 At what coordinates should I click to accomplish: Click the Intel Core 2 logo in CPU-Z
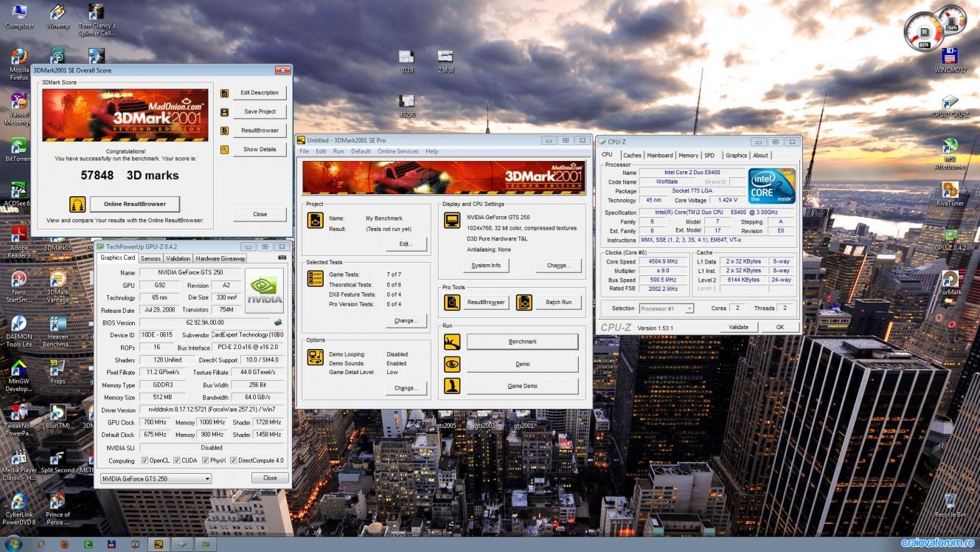771,187
